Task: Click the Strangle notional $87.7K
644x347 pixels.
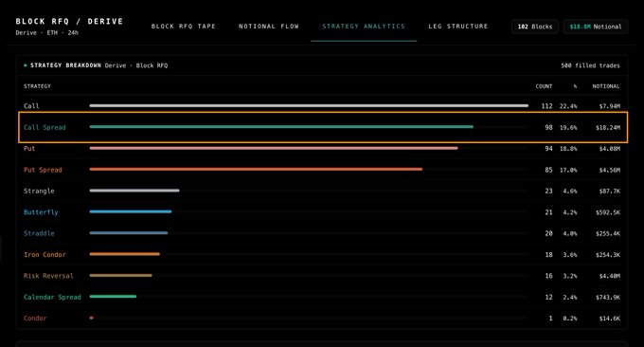Action: pos(610,192)
